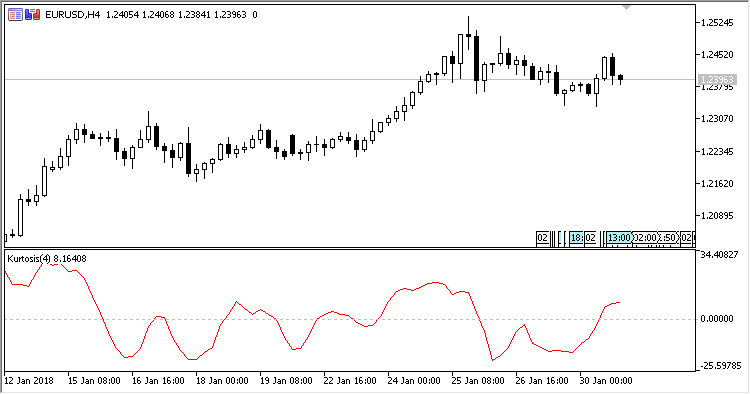Screen dimensions: 750x394
Task: Click the low value 1.23841
Action: click(x=194, y=15)
